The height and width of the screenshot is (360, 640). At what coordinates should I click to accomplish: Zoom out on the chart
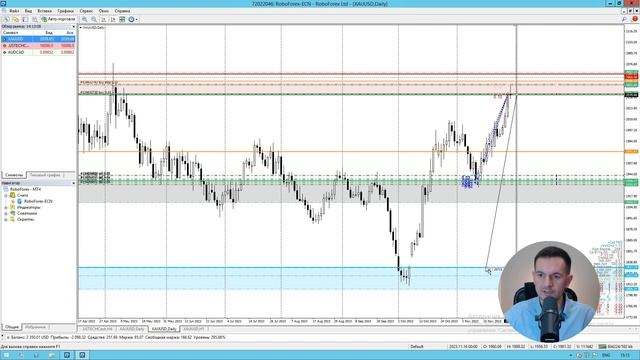pos(94,19)
